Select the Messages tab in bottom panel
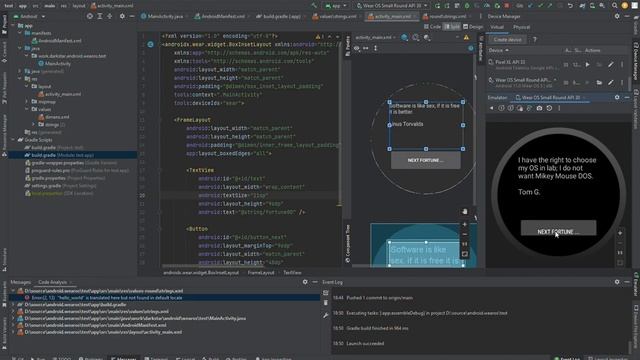640x360 pixels. point(20,282)
